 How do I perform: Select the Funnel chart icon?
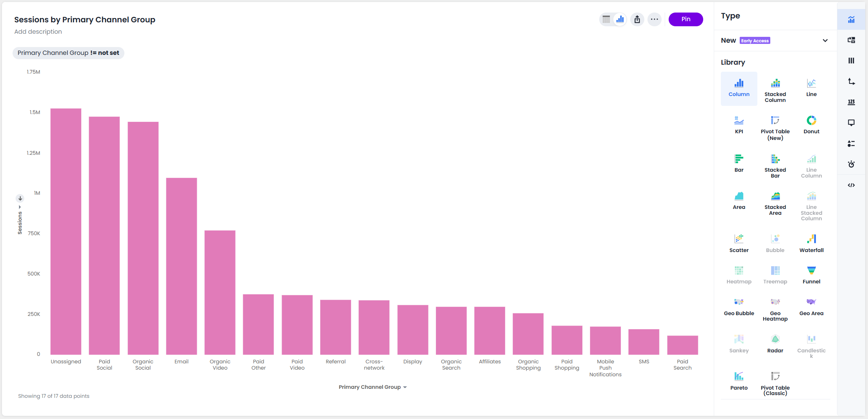[811, 270]
